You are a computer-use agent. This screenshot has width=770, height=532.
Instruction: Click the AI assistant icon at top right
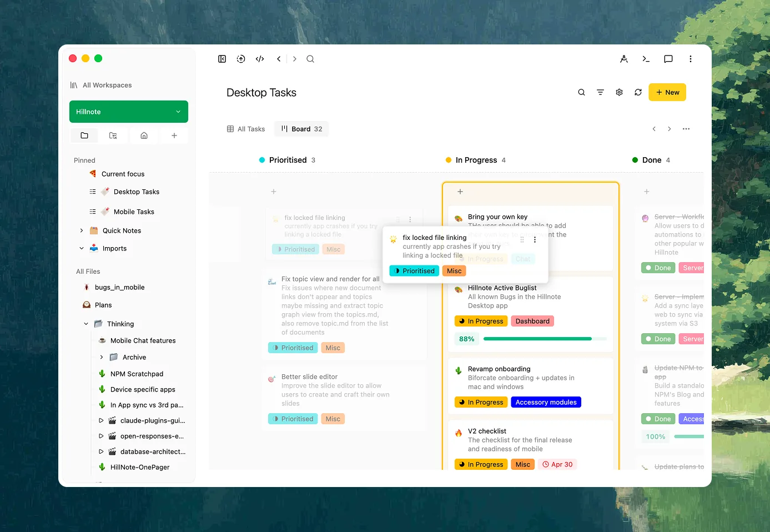pos(624,59)
